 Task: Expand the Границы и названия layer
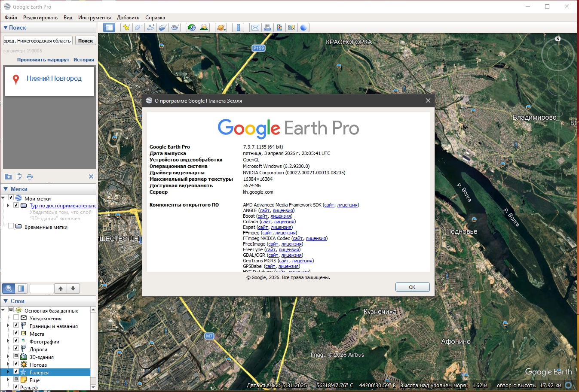click(x=8, y=326)
